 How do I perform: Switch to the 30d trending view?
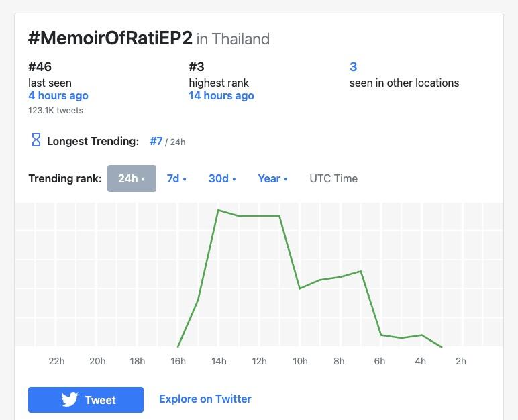(222, 178)
